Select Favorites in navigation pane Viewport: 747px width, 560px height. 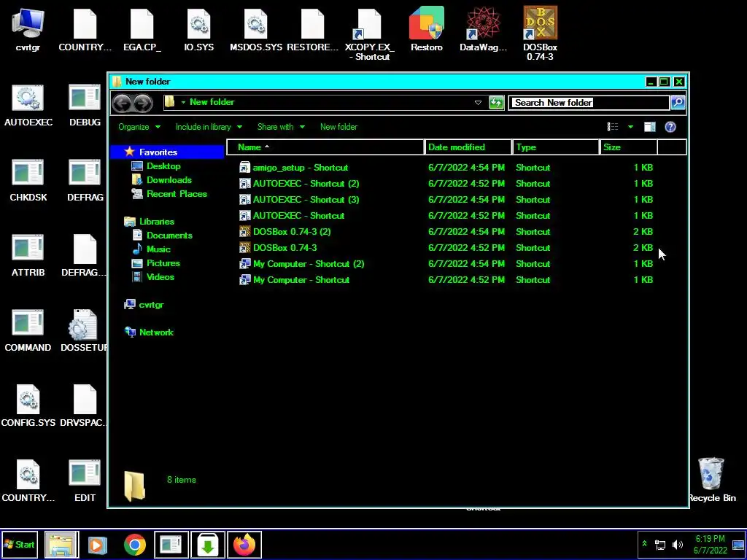pos(167,152)
